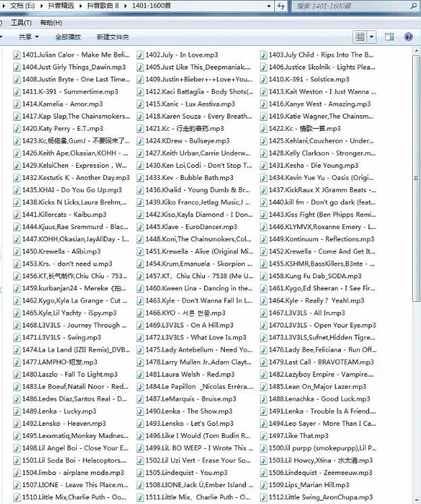Select file 1404.Just Girly Things_Dawin.mp3
This screenshot has height=504, width=421.
pyautogui.click(x=70, y=67)
